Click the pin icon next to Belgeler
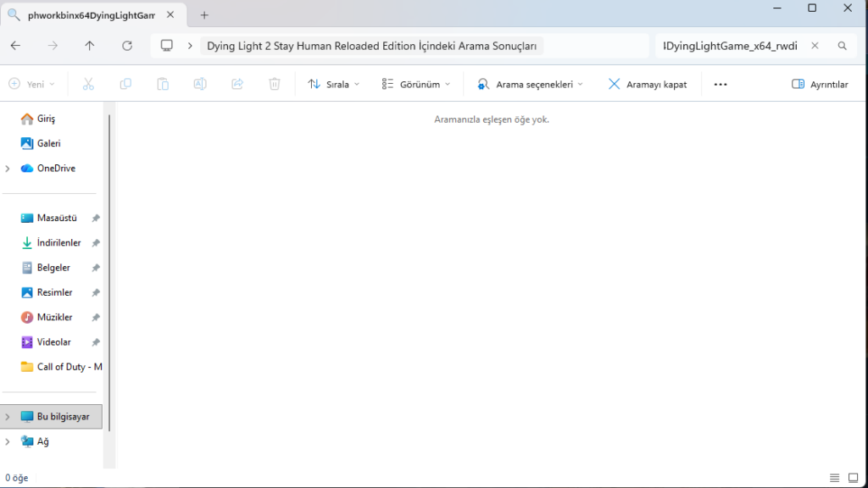Viewport: 868px width, 488px height. 96,268
